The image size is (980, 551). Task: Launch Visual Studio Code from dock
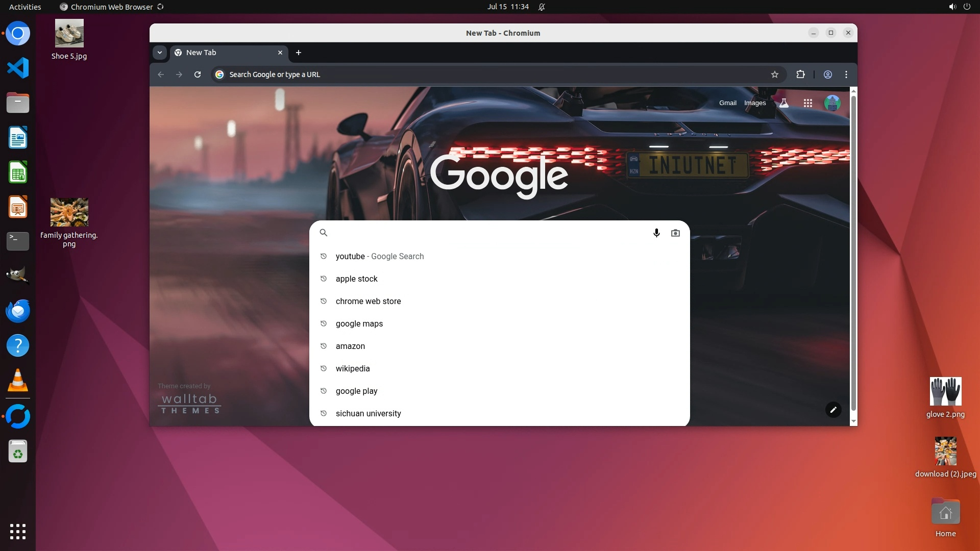[18, 68]
